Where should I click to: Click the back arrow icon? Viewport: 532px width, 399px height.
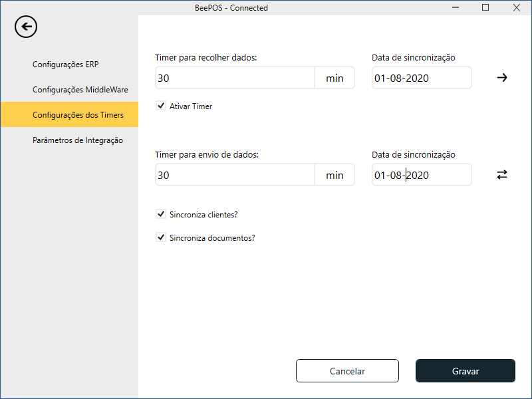coord(26,27)
